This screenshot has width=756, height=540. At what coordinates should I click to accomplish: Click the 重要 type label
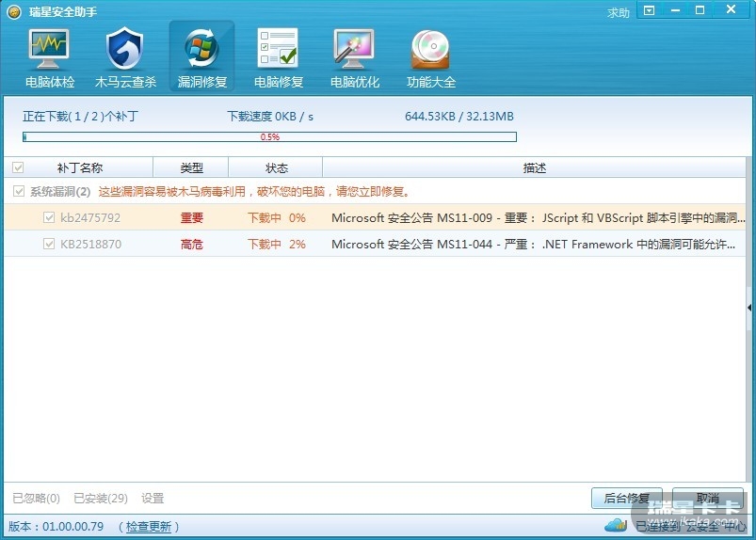click(x=191, y=217)
